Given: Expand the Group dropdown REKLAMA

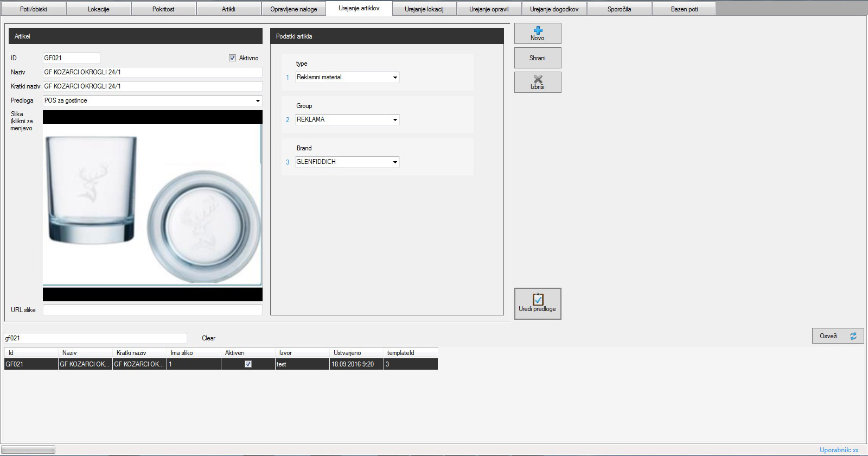Looking at the screenshot, I should point(395,120).
